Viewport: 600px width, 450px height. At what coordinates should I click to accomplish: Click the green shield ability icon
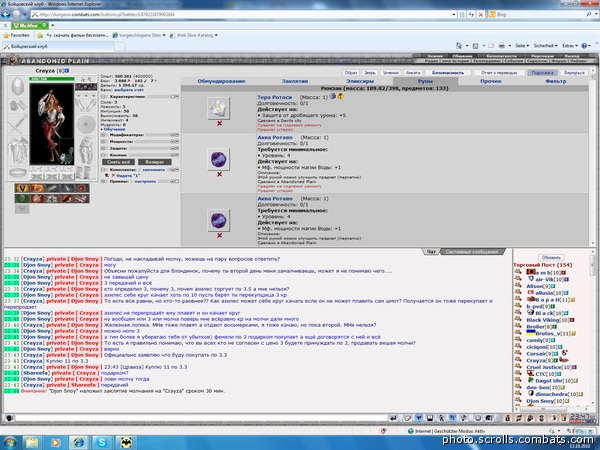point(22,198)
